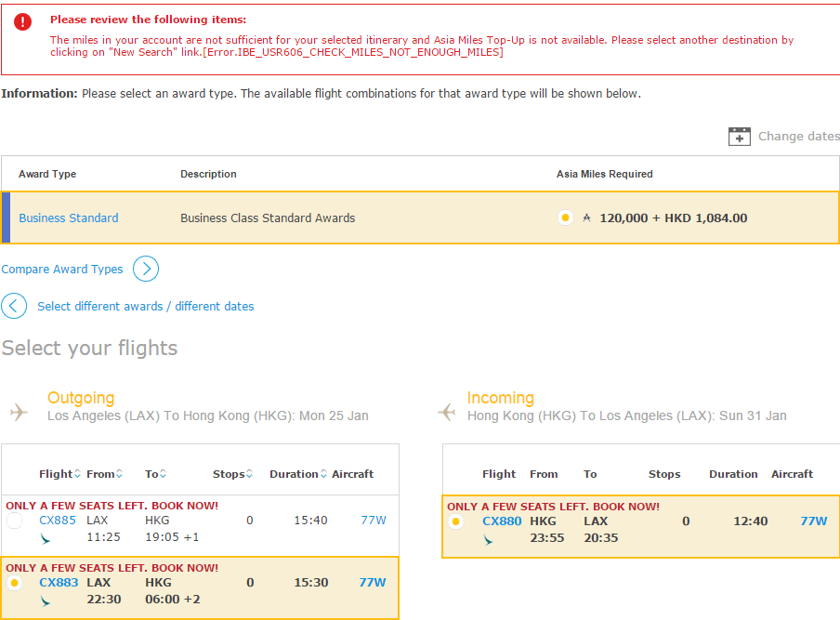Click the CX880 duration 12:40
Viewport: 840px width, 620px height.
(x=751, y=521)
